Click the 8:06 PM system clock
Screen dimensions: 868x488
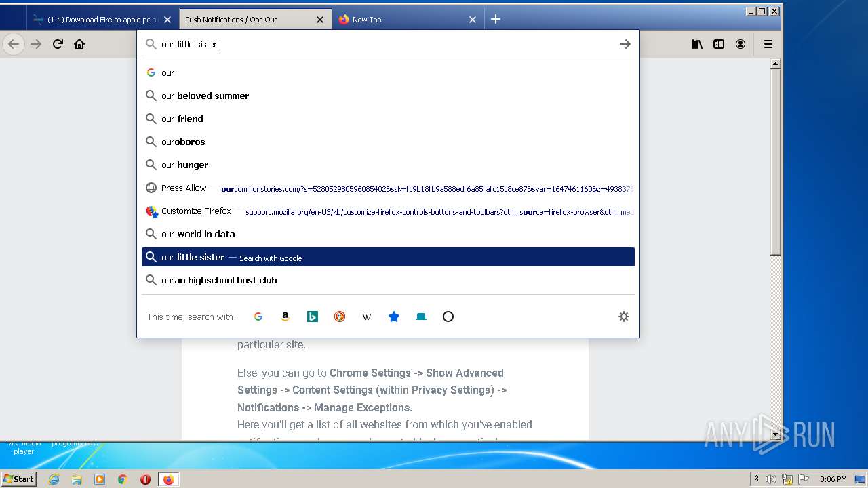point(833,479)
